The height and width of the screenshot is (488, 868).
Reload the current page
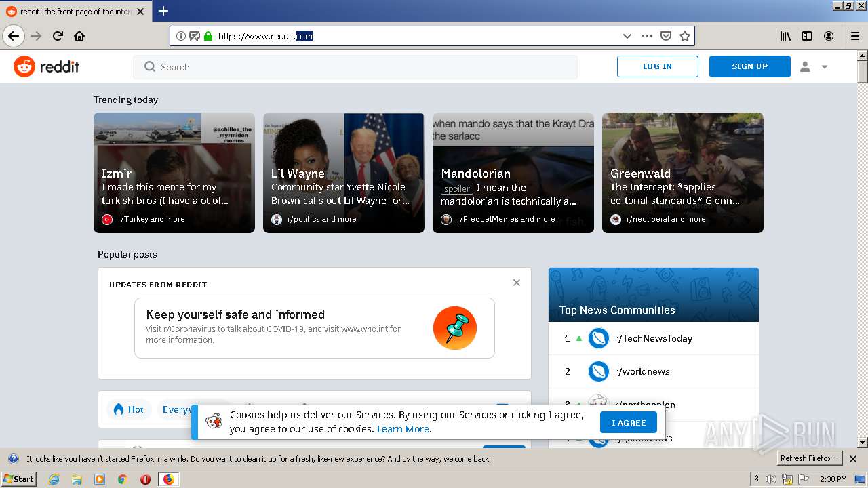tap(58, 36)
